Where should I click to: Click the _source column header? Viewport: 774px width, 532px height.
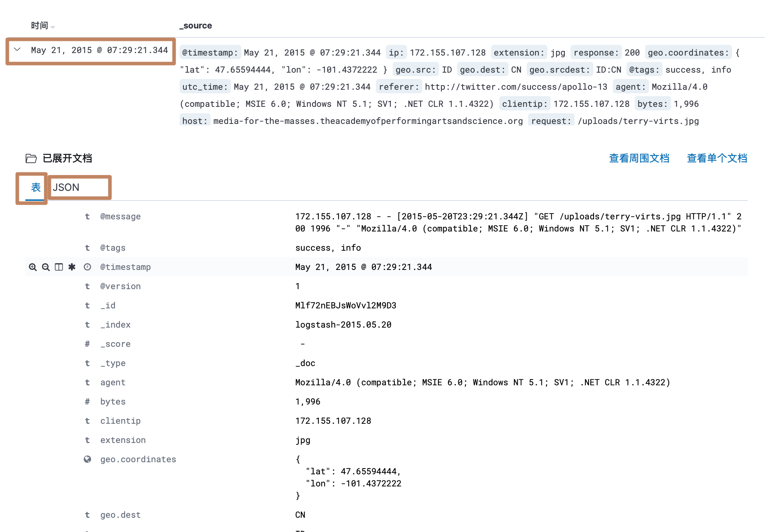(x=196, y=26)
